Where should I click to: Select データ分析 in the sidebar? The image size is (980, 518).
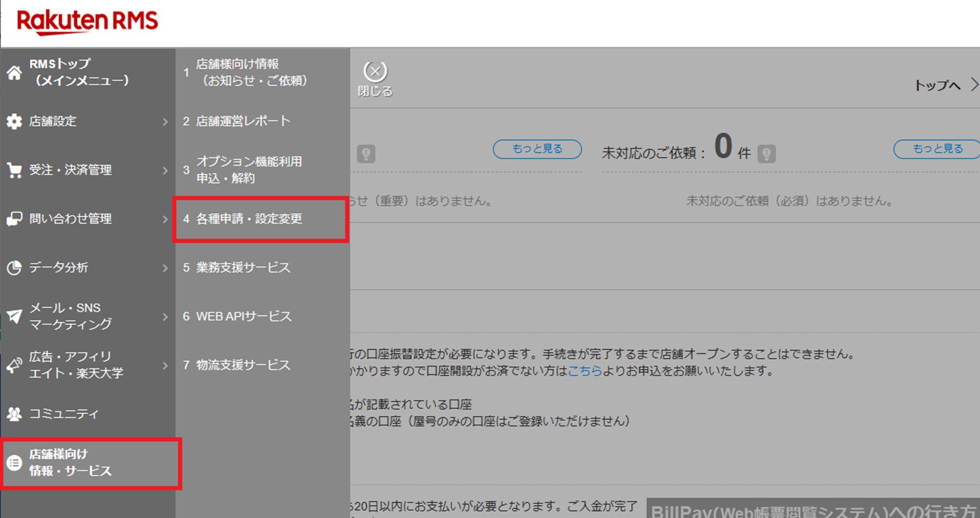[88, 267]
